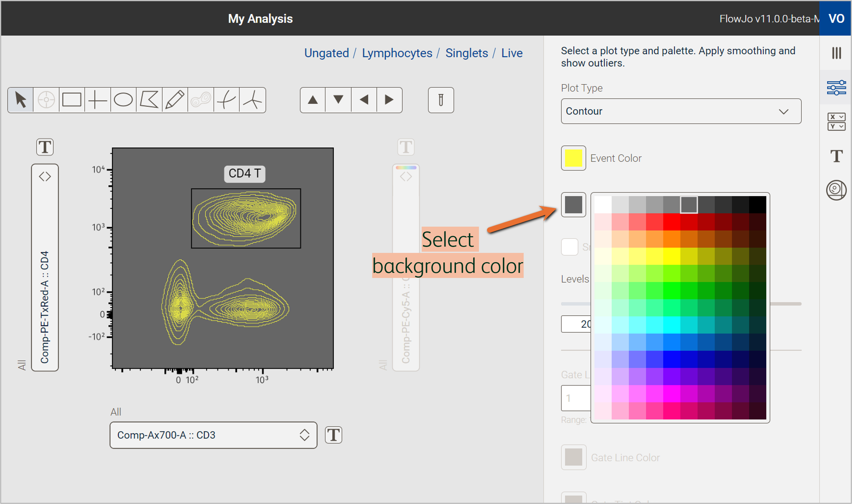Go to Lymphocytes population
The height and width of the screenshot is (504, 852).
(x=397, y=53)
